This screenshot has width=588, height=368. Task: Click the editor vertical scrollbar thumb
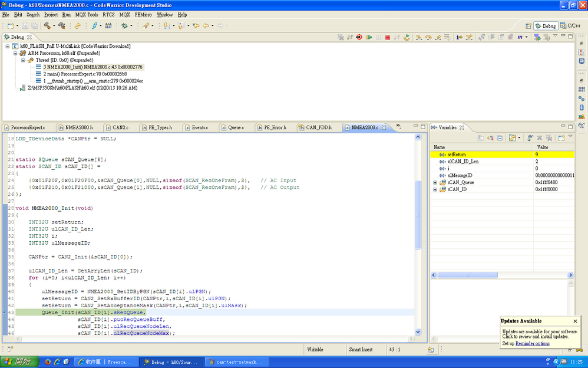pyautogui.click(x=418, y=215)
